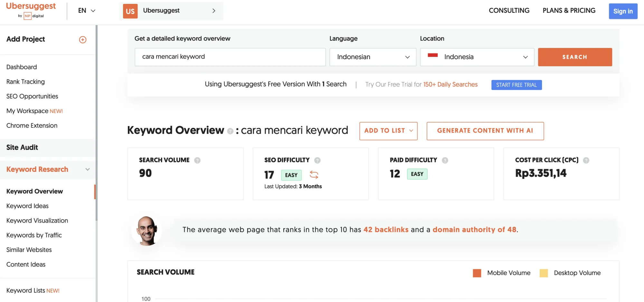Open the Search Volume help tooltip

pyautogui.click(x=197, y=160)
